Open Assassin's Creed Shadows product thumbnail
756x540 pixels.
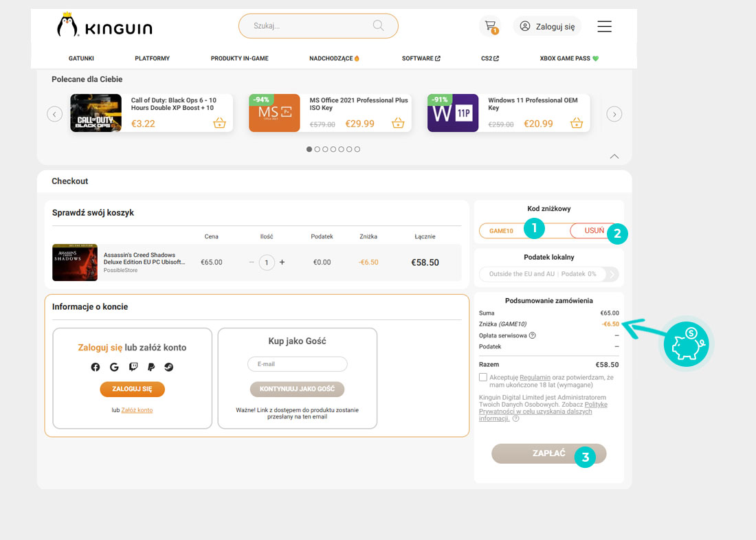(x=75, y=262)
